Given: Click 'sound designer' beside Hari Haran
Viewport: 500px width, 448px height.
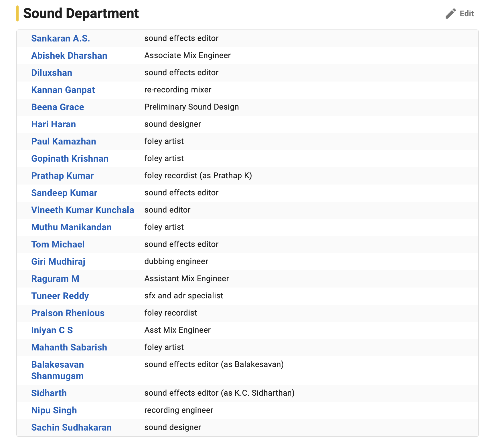Looking at the screenshot, I should (173, 124).
